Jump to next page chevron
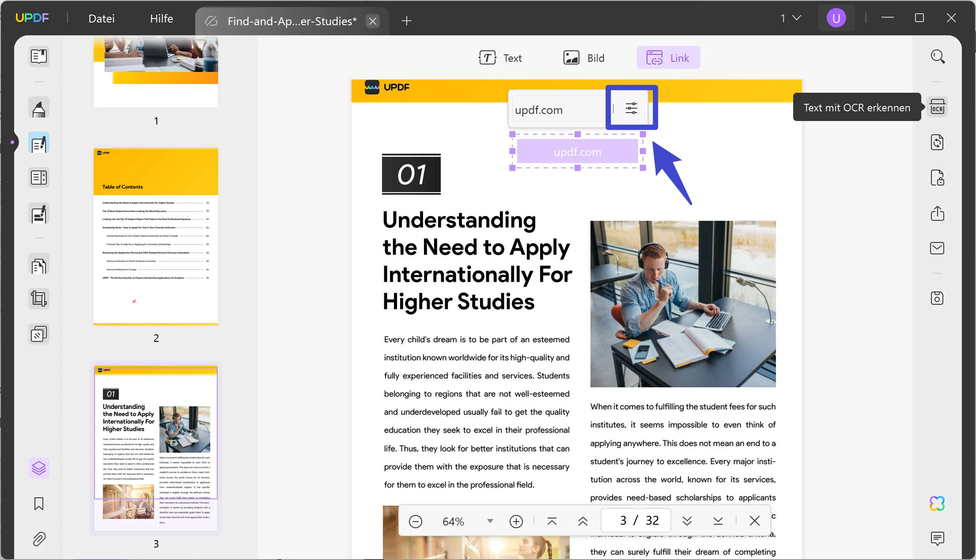 [x=687, y=521]
